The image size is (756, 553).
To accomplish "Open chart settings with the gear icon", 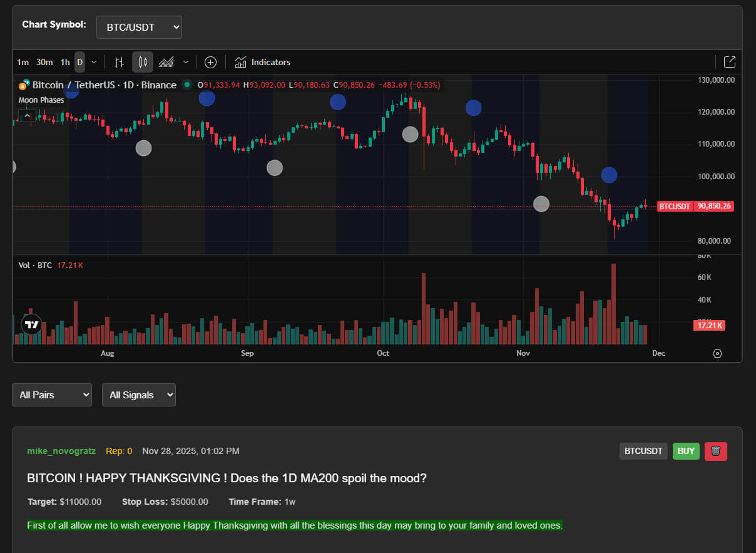I will click(717, 353).
